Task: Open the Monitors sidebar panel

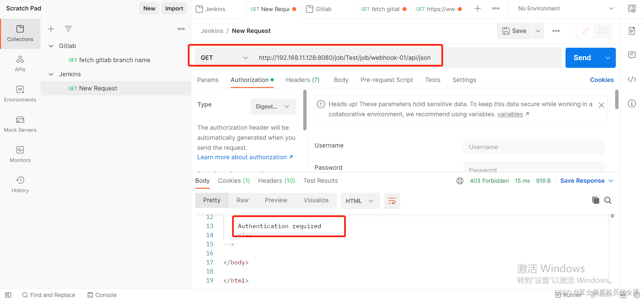Action: [x=20, y=155]
